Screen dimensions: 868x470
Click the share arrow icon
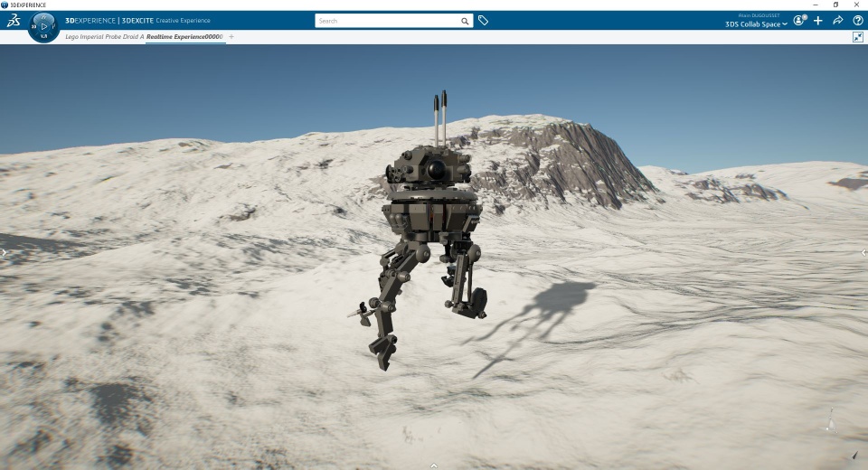pos(838,21)
